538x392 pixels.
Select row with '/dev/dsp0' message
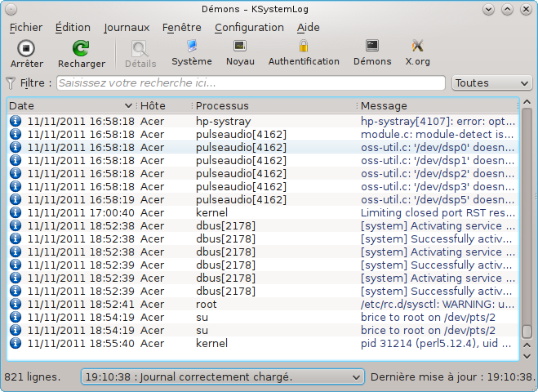click(x=263, y=147)
